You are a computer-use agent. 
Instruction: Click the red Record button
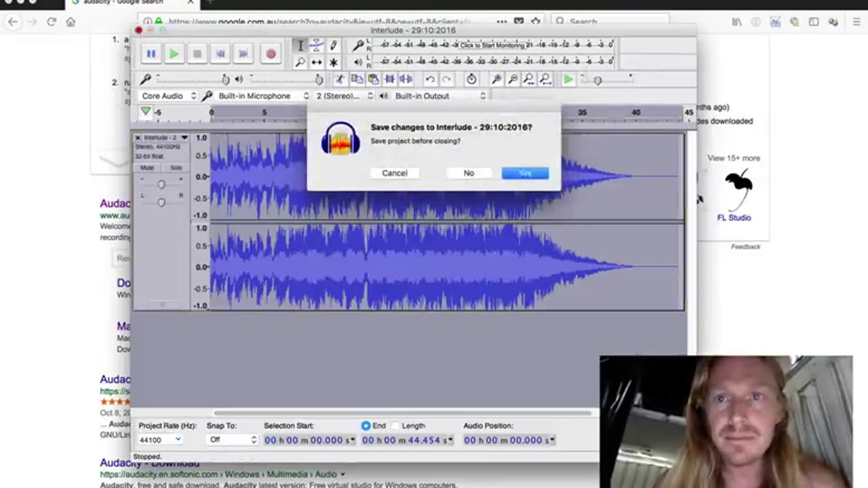click(x=270, y=54)
